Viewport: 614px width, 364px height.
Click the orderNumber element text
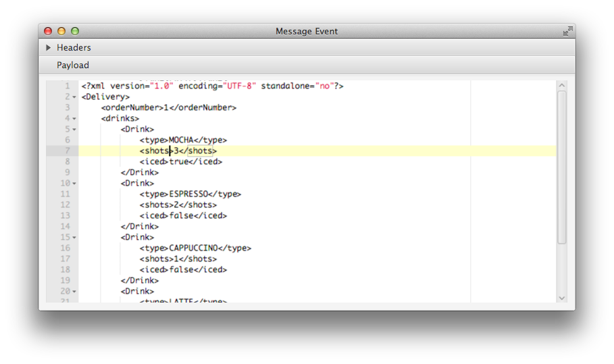point(169,107)
